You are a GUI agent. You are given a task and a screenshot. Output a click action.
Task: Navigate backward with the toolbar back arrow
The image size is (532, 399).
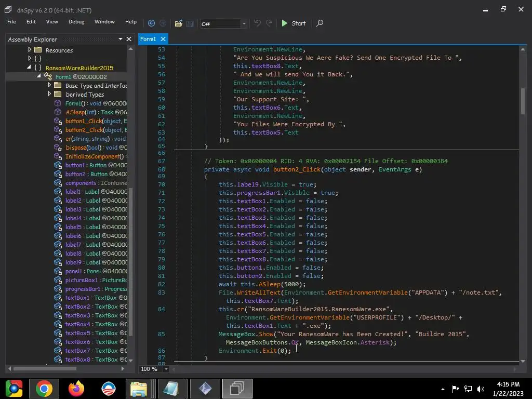[x=151, y=23]
